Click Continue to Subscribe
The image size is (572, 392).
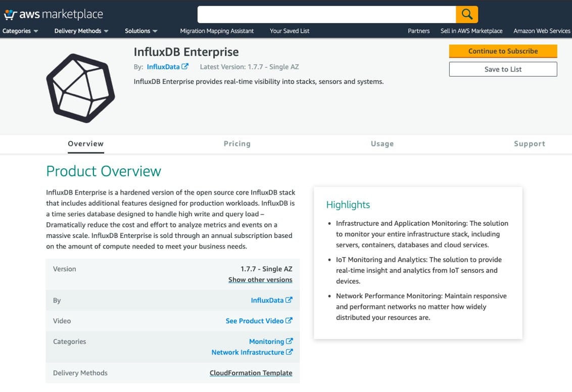click(503, 51)
